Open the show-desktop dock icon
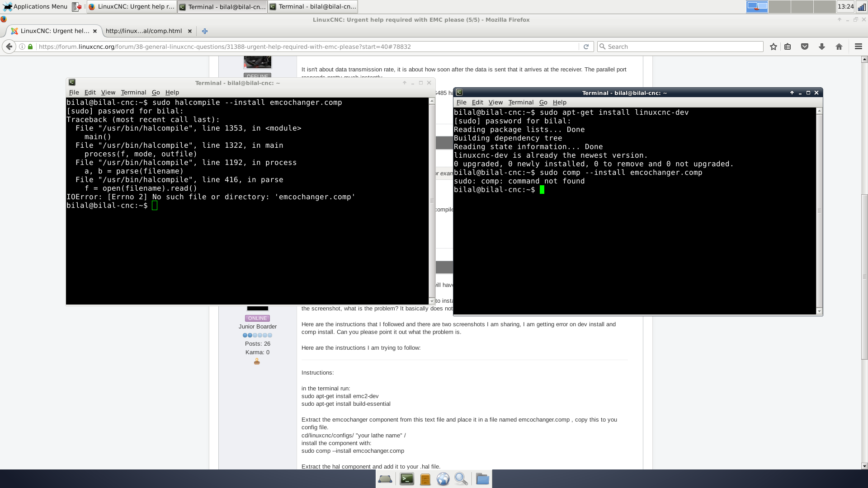This screenshot has height=488, width=868. 385,479
